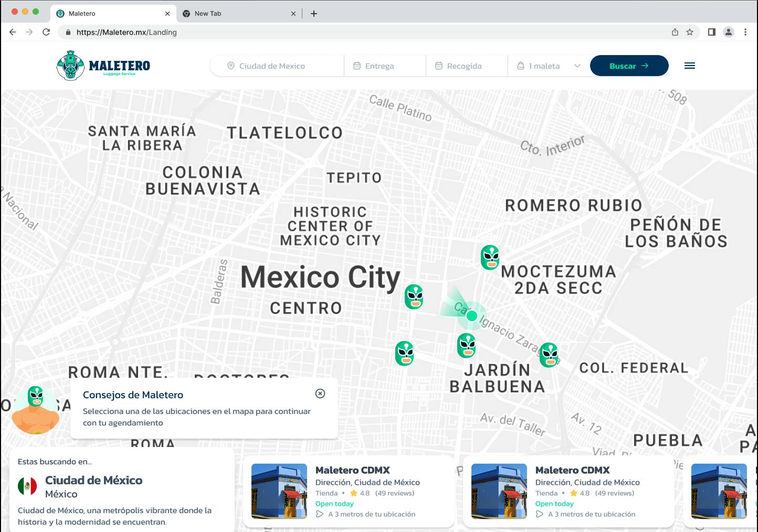Viewport: 758px width, 532px height.
Task: Select the luchador marker near Col. Federal
Action: (x=549, y=355)
